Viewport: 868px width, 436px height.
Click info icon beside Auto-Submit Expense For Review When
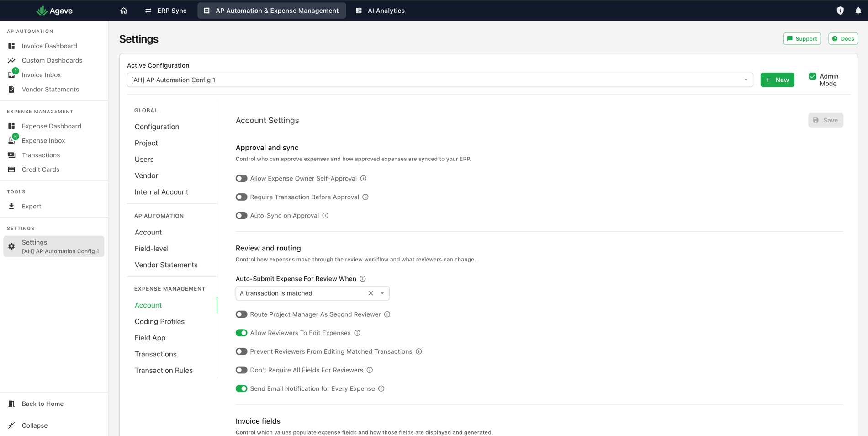point(363,279)
